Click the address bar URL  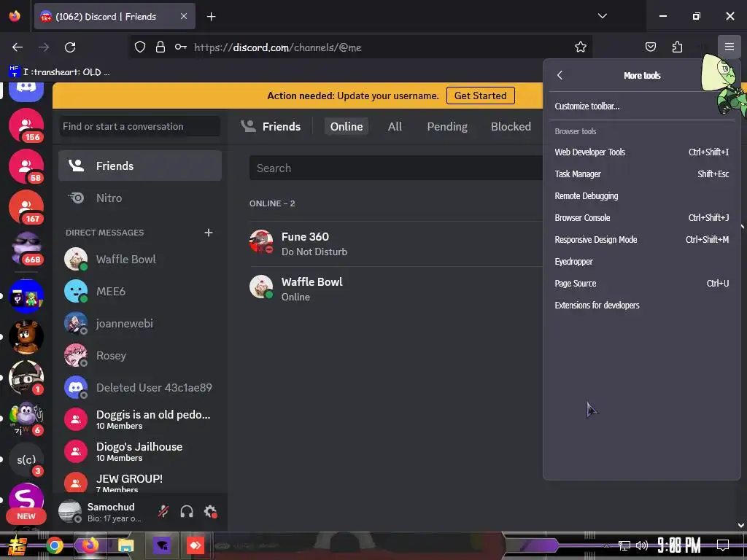coord(278,47)
